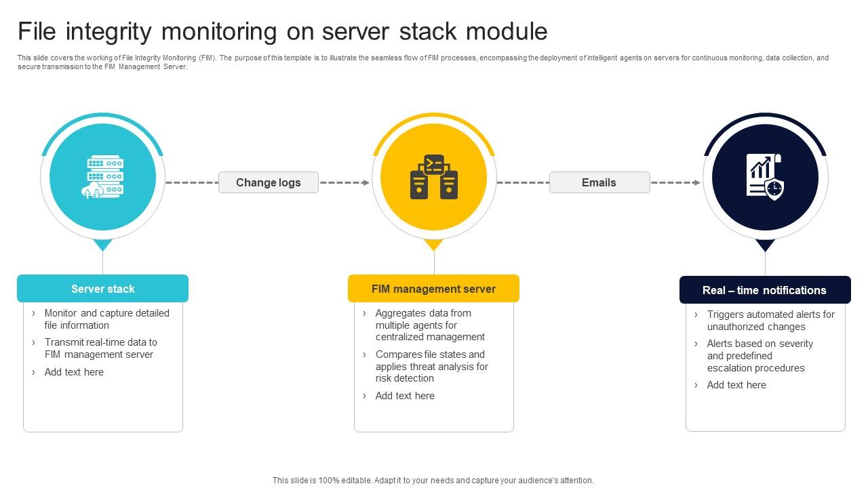Click the dashed arrow between Change logs and FIM server
The height and width of the screenshot is (488, 868).
point(342,182)
